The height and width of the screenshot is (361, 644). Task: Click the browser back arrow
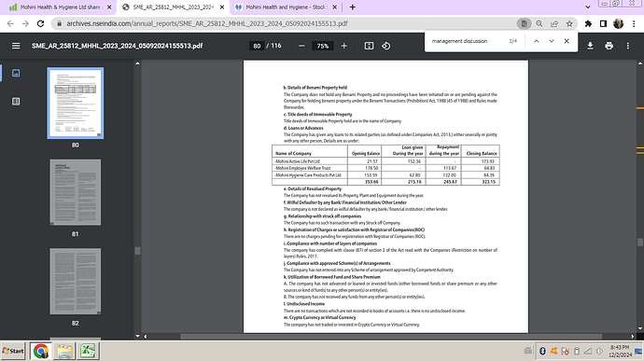pos(10,23)
